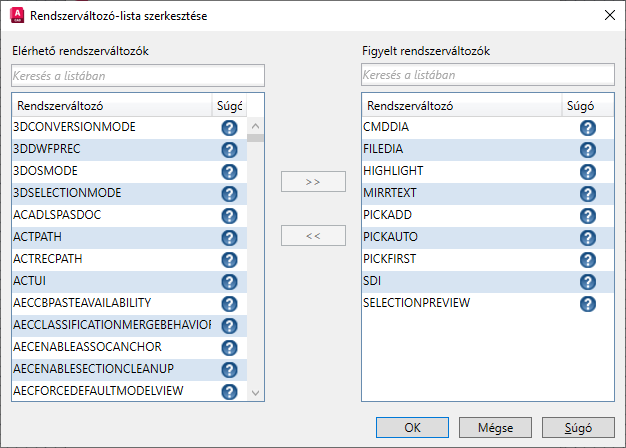
Task: Click help icon next to ACTPATH
Action: [229, 238]
